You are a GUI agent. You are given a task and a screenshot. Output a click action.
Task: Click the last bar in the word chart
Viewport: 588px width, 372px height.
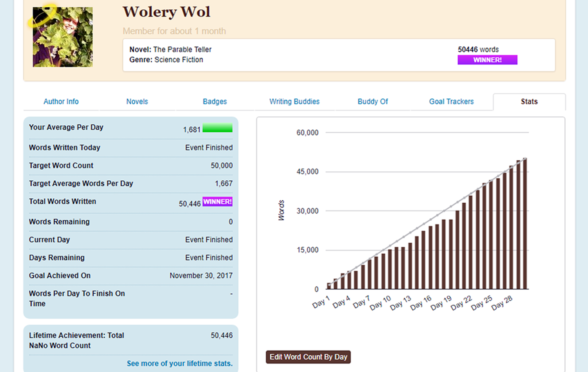click(x=525, y=223)
